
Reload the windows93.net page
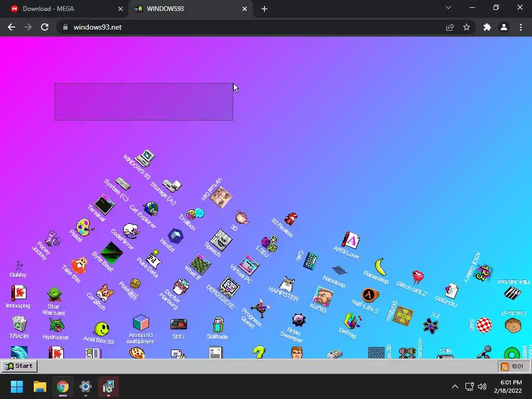(x=45, y=27)
